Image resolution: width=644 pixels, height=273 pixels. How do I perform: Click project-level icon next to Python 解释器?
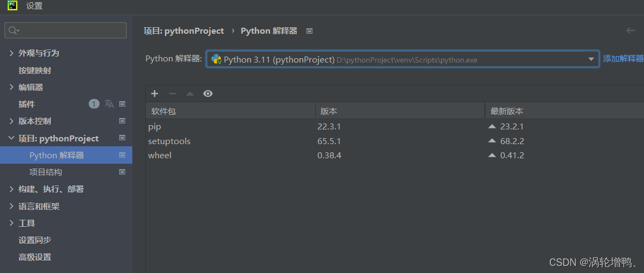point(122,155)
